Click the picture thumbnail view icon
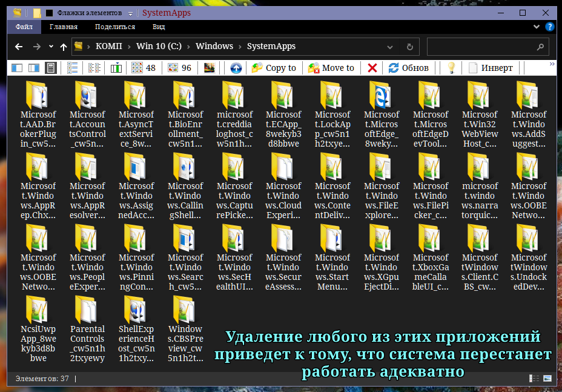The image size is (562, 392). pyautogui.click(x=210, y=68)
